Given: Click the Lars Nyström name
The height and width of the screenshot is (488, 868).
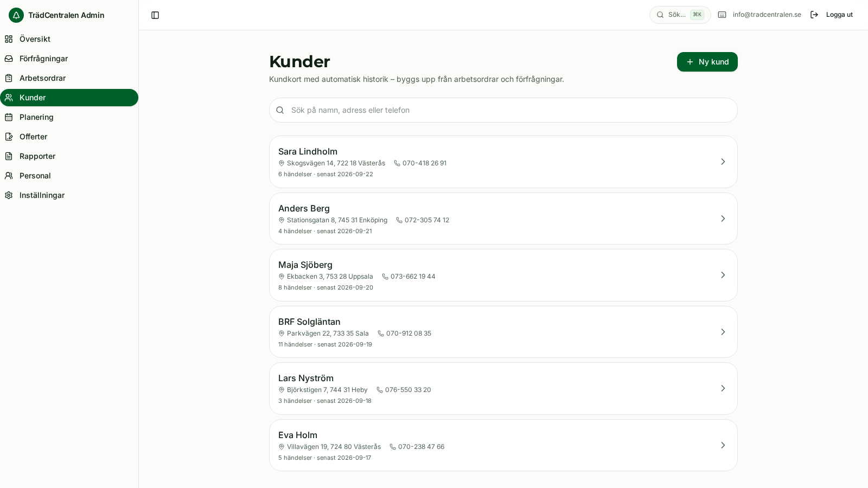Looking at the screenshot, I should (306, 378).
